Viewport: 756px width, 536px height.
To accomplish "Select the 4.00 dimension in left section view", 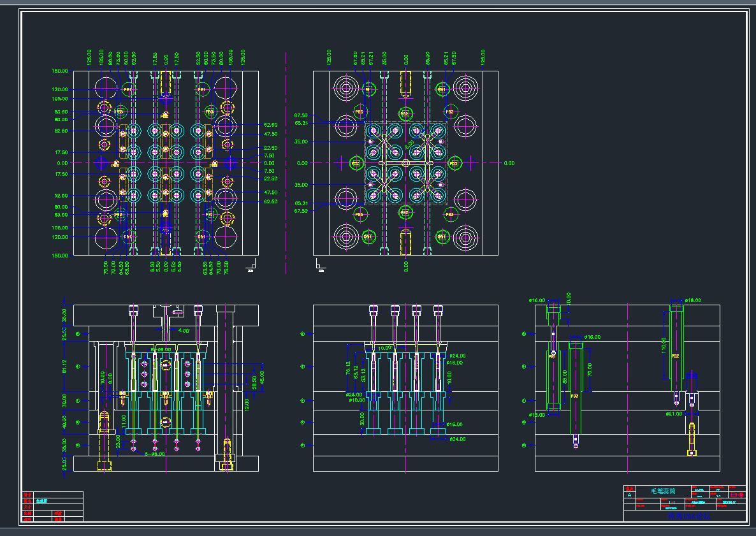I will pyautogui.click(x=184, y=331).
